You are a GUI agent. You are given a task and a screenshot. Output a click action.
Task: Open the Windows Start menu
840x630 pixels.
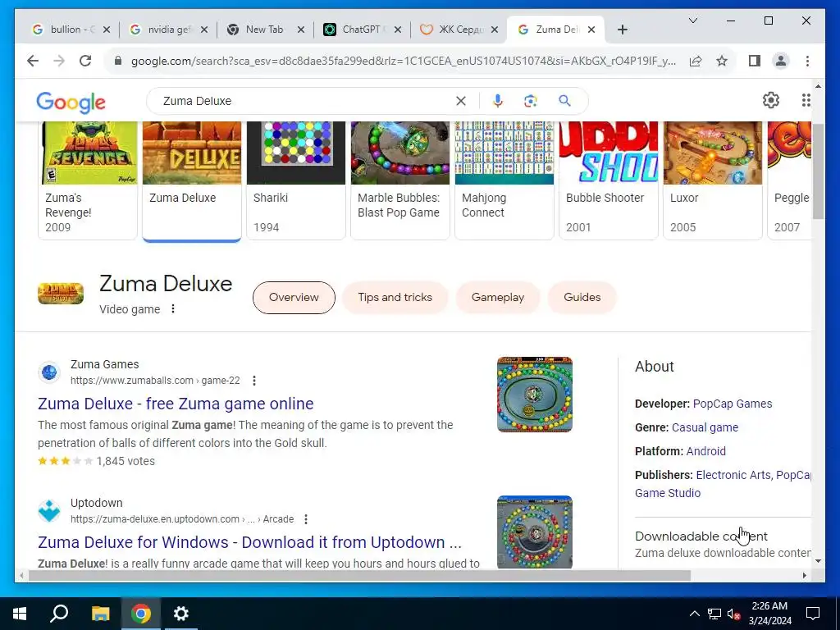(x=20, y=614)
